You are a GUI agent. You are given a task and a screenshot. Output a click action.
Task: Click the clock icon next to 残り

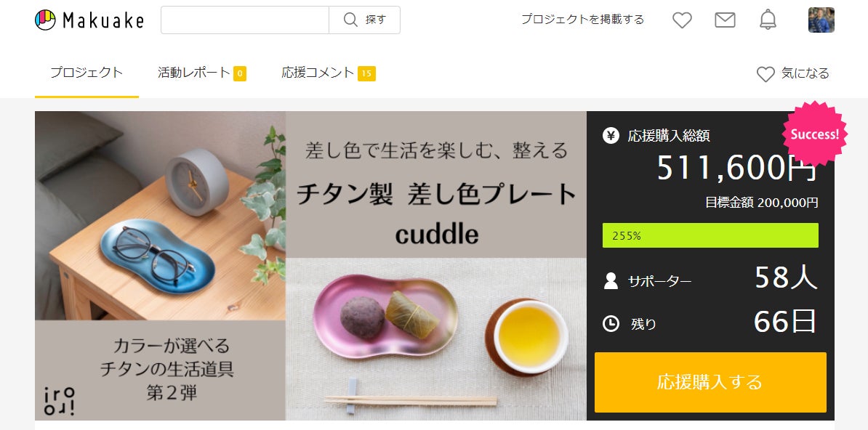pos(611,324)
